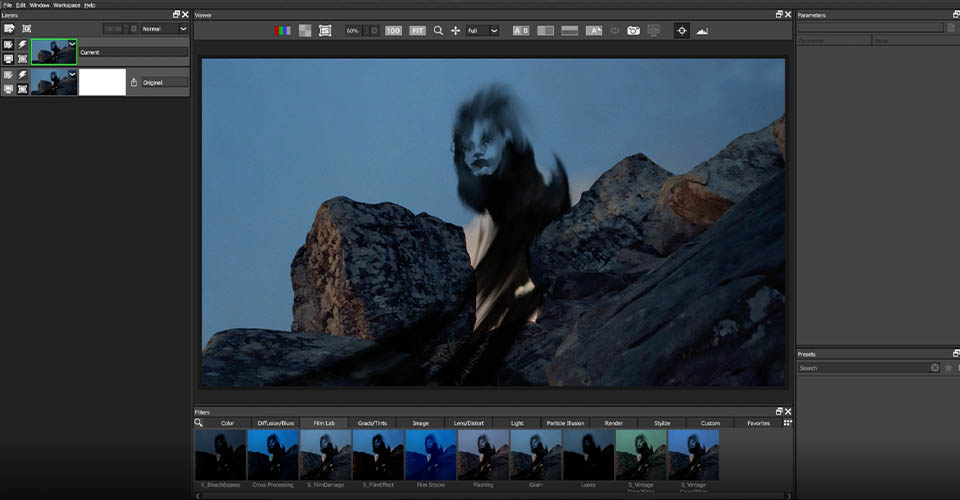Switch to the Lens/Distort filters tab

point(469,423)
